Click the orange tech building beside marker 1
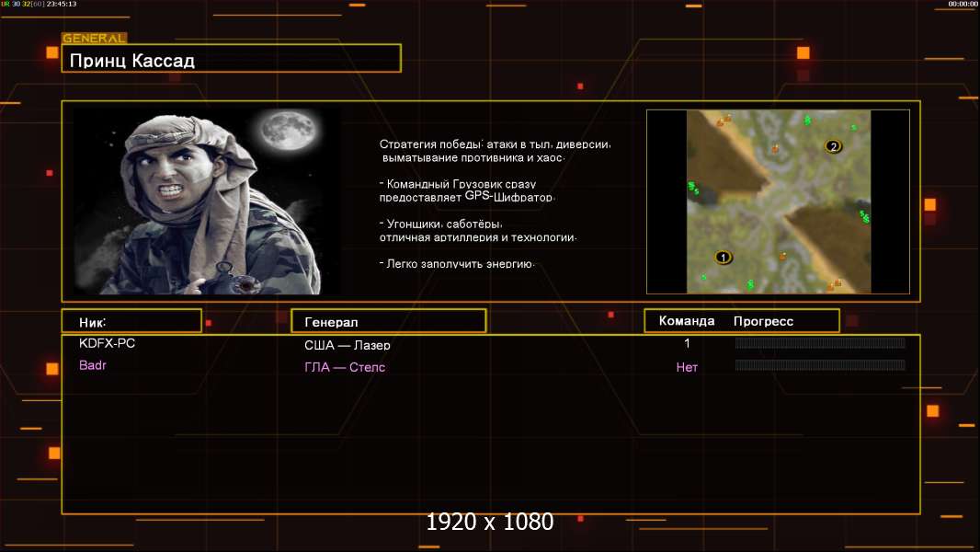The image size is (980, 552). [x=782, y=255]
